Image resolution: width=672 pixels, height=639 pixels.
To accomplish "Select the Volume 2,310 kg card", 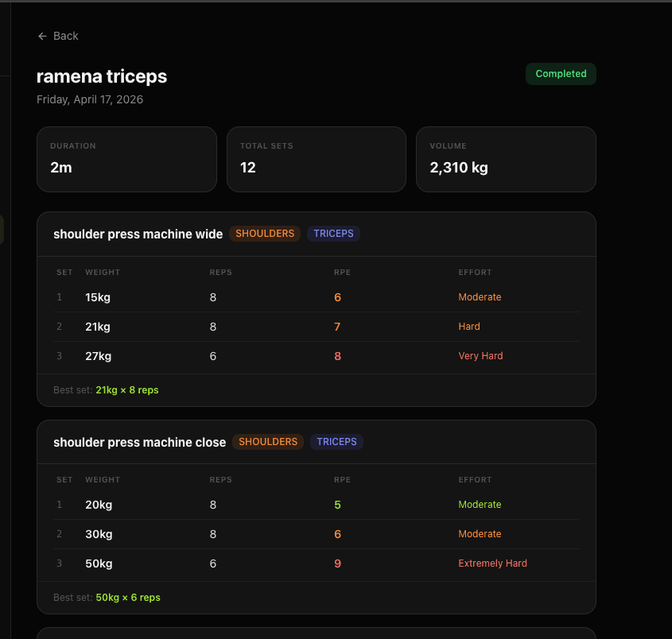I will pos(506,159).
